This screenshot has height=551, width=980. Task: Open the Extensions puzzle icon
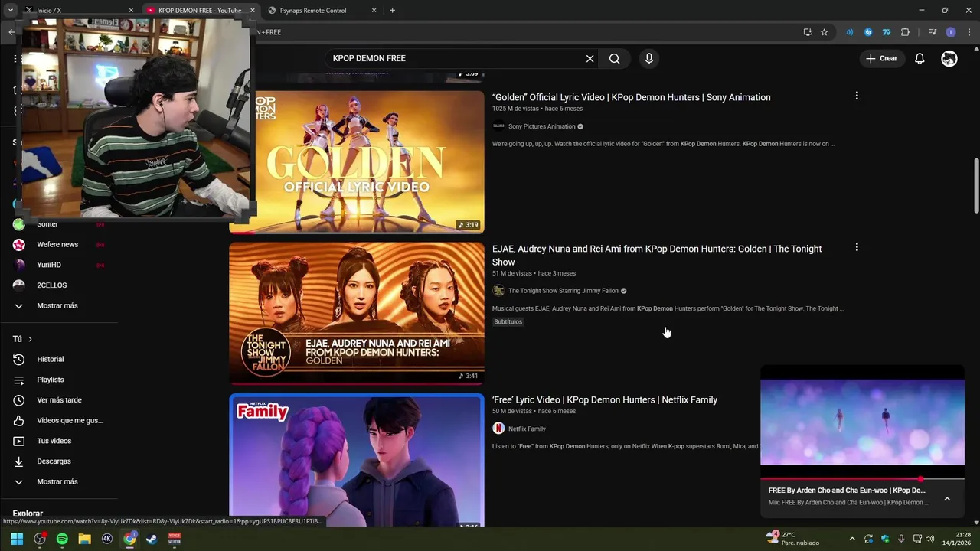905,32
